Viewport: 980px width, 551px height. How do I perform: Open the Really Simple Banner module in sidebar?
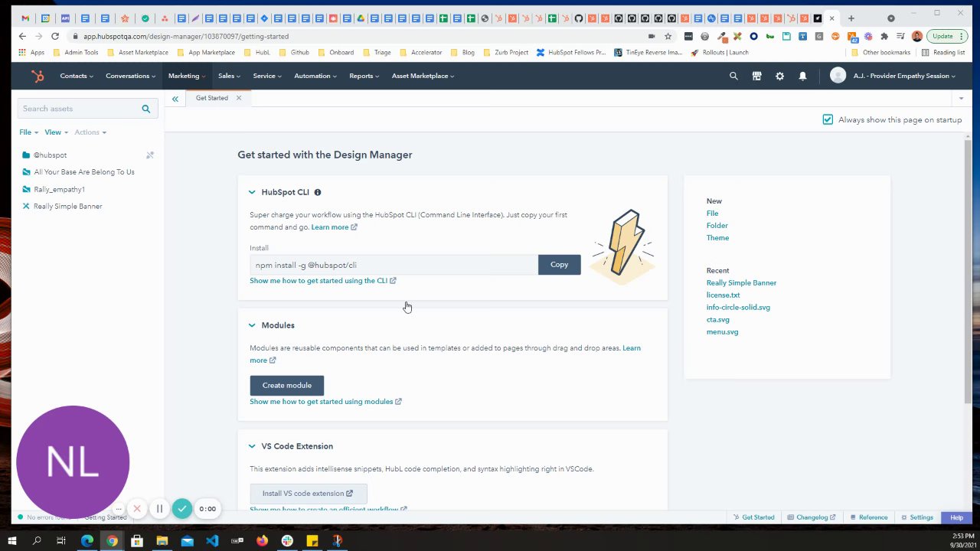click(x=67, y=206)
